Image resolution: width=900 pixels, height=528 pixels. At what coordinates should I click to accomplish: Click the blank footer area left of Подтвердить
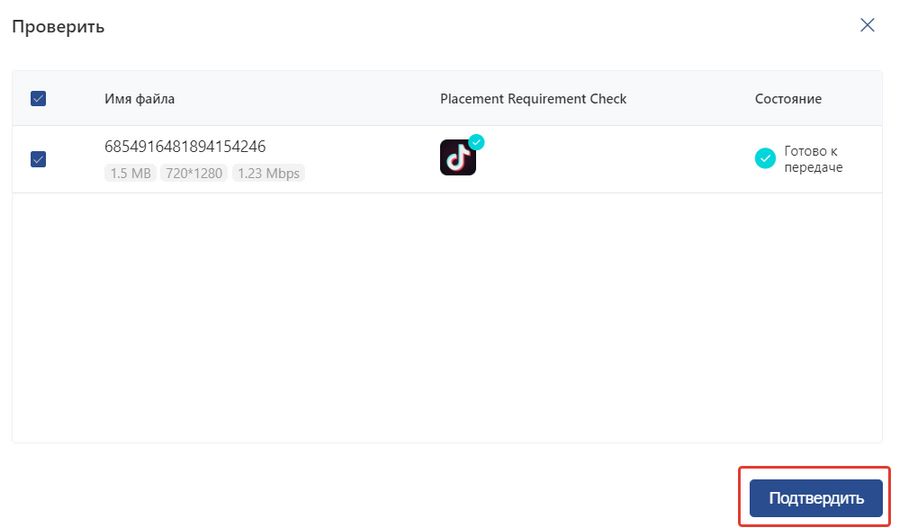pyautogui.click(x=373, y=498)
